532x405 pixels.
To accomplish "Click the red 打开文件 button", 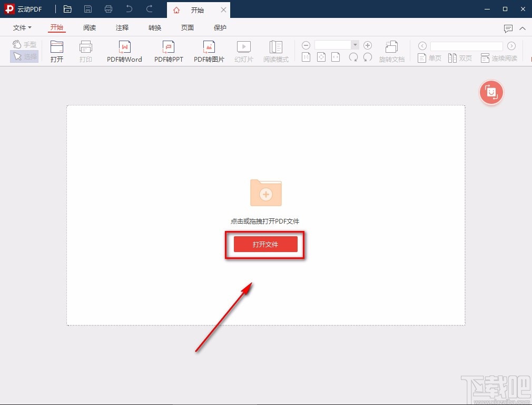I will tap(265, 244).
